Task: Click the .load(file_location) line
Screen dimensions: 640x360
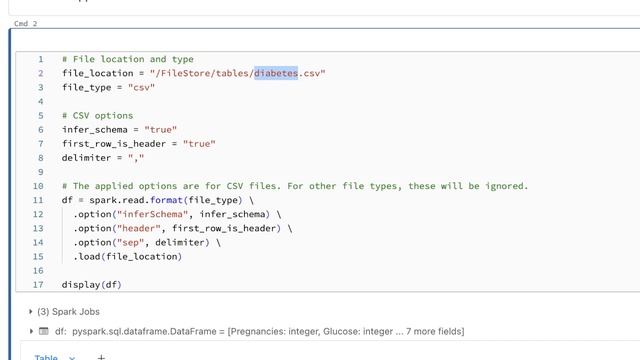Action: 127,256
